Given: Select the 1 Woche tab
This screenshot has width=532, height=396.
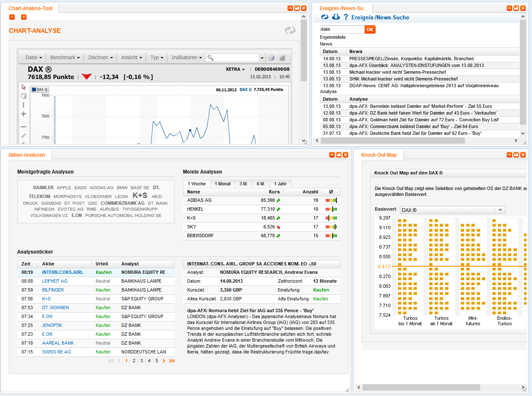Looking at the screenshot, I should click(x=197, y=184).
